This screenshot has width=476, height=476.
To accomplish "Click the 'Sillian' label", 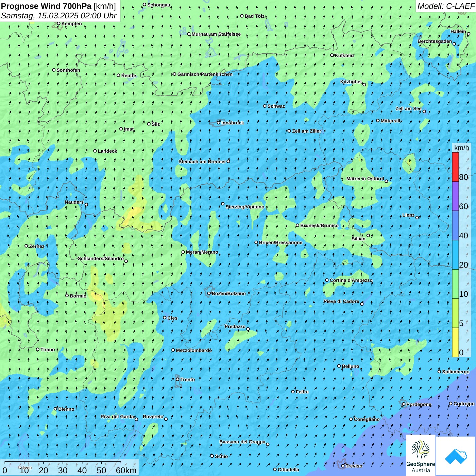I will click(358, 239).
